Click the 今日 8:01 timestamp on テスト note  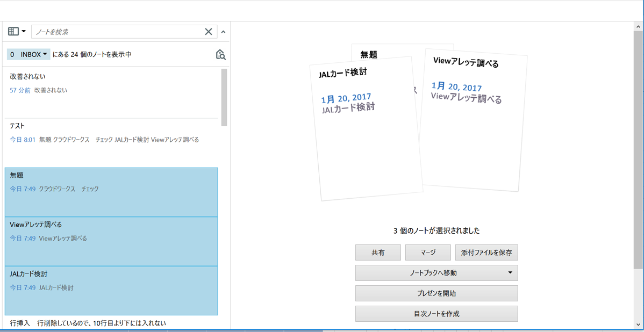click(x=23, y=140)
